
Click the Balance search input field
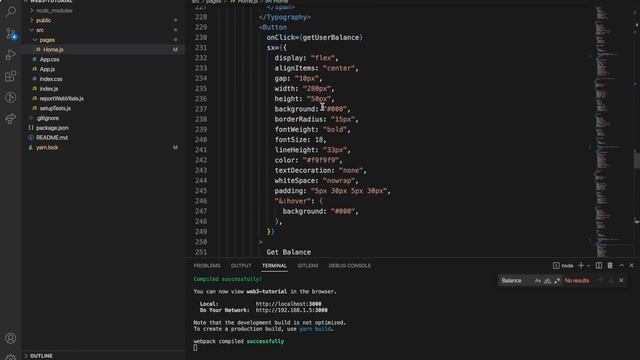(516, 281)
